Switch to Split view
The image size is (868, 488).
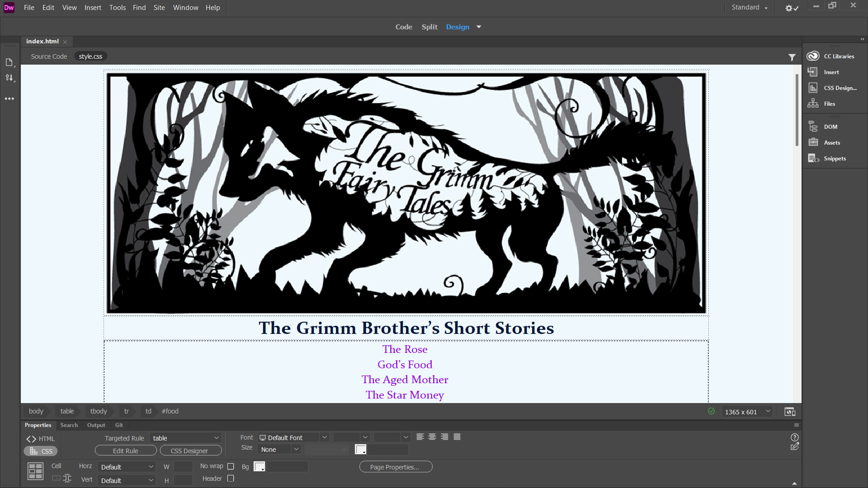(x=429, y=27)
